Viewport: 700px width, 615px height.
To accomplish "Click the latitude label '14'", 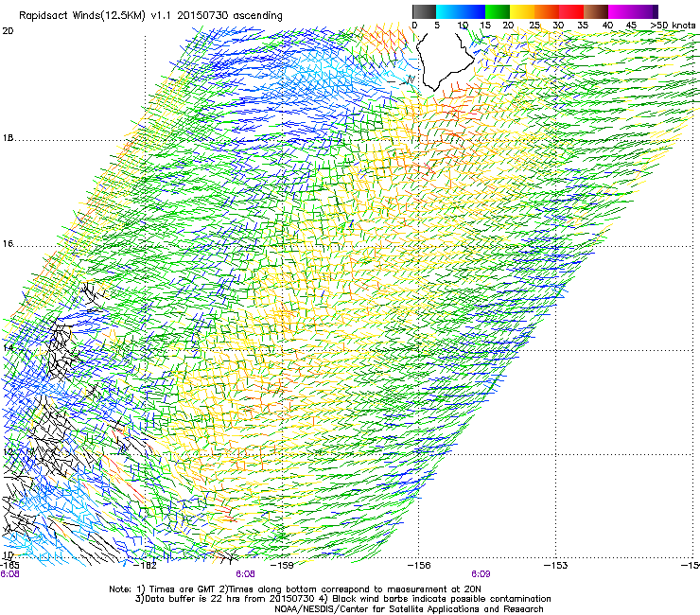I will coord(8,348).
